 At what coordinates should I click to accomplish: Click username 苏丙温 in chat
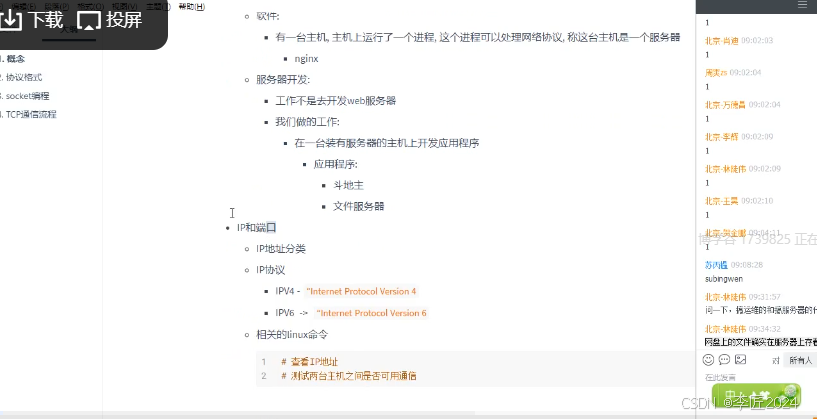pyautogui.click(x=716, y=265)
